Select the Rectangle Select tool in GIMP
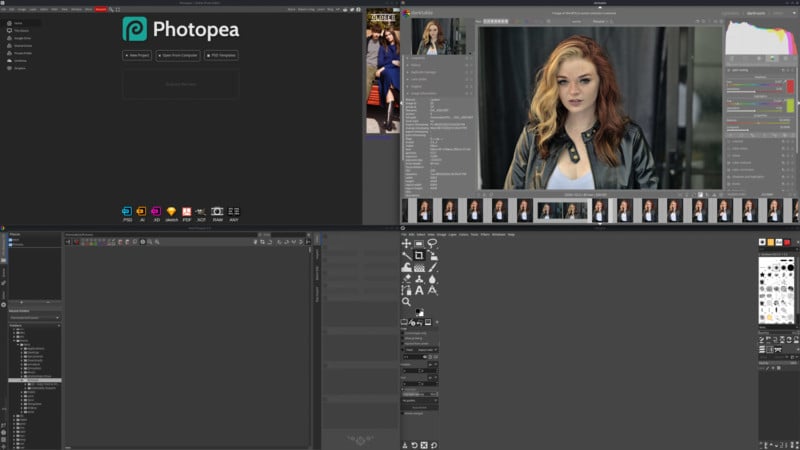This screenshot has width=800, height=450. click(x=419, y=243)
